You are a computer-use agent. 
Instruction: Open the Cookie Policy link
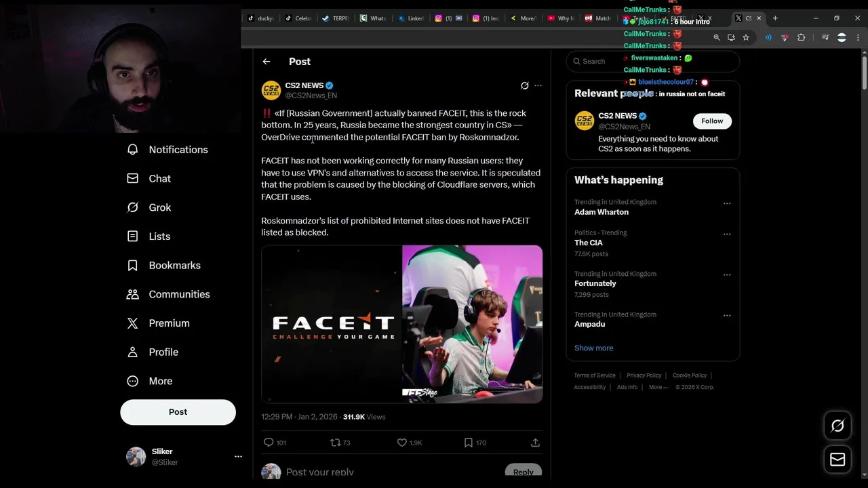click(x=689, y=375)
